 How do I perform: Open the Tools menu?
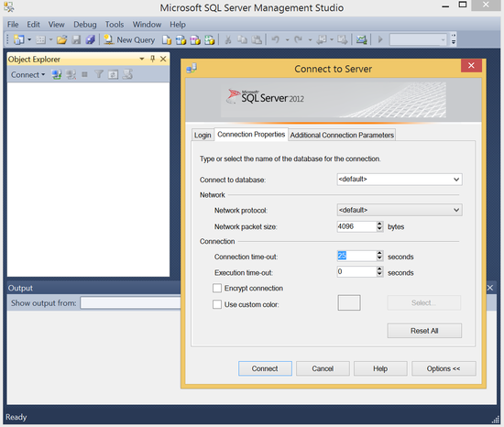[x=115, y=25]
